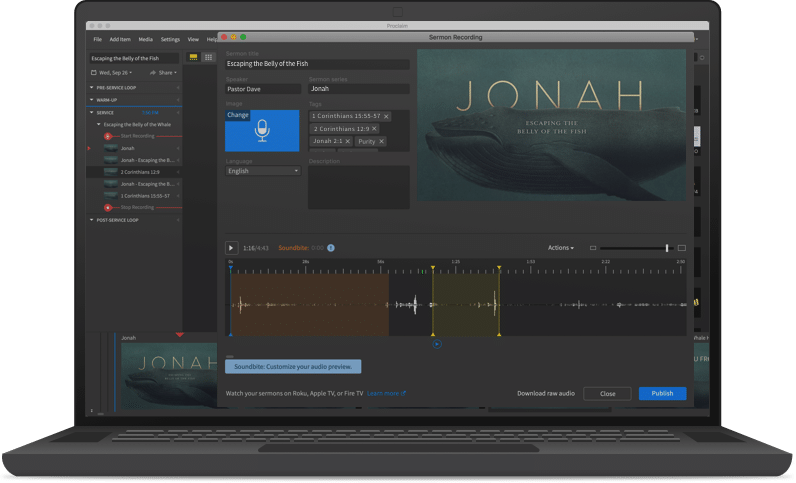
Task: Click the calendar icon beside Wed, Sep 26
Action: [93, 73]
